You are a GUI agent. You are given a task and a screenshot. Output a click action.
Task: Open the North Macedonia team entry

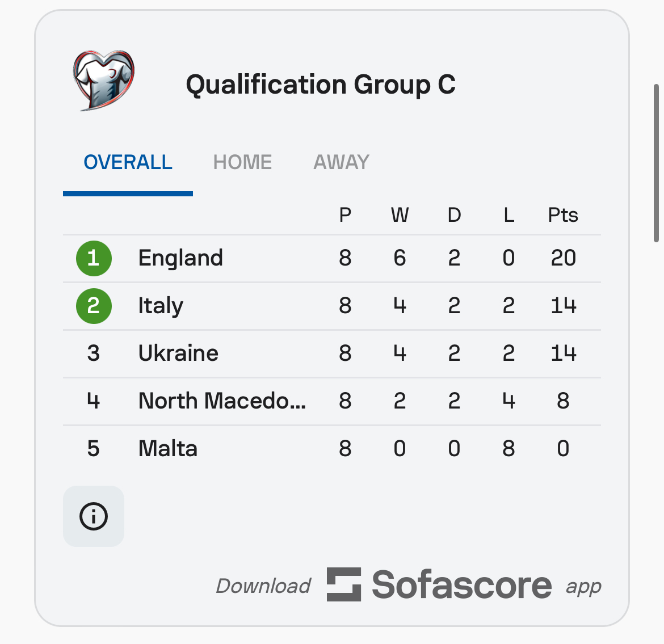pyautogui.click(x=222, y=401)
